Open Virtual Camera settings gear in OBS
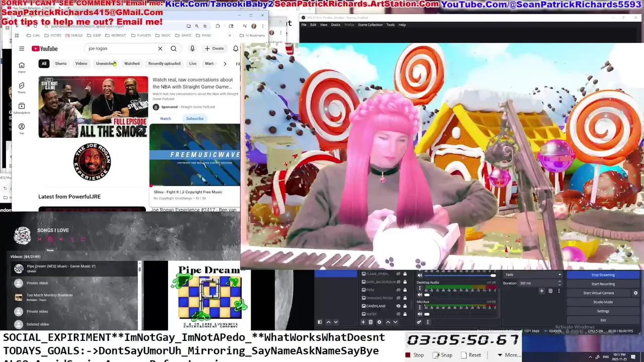Screen dimensions: 644x362 click(635, 293)
